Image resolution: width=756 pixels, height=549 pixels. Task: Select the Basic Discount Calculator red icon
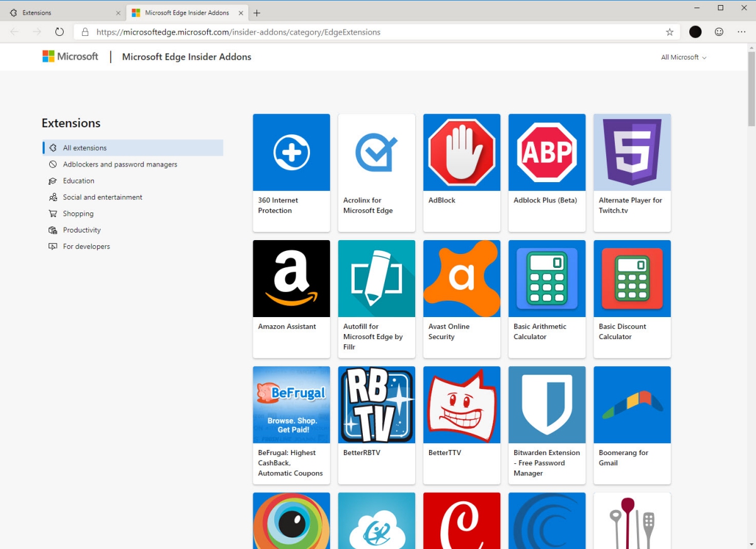(632, 279)
